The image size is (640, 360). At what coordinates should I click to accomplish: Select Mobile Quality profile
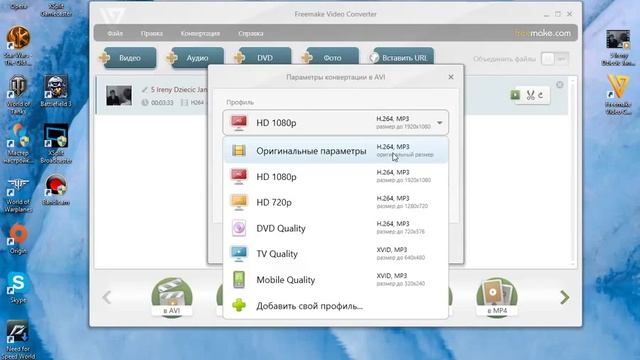[336, 280]
